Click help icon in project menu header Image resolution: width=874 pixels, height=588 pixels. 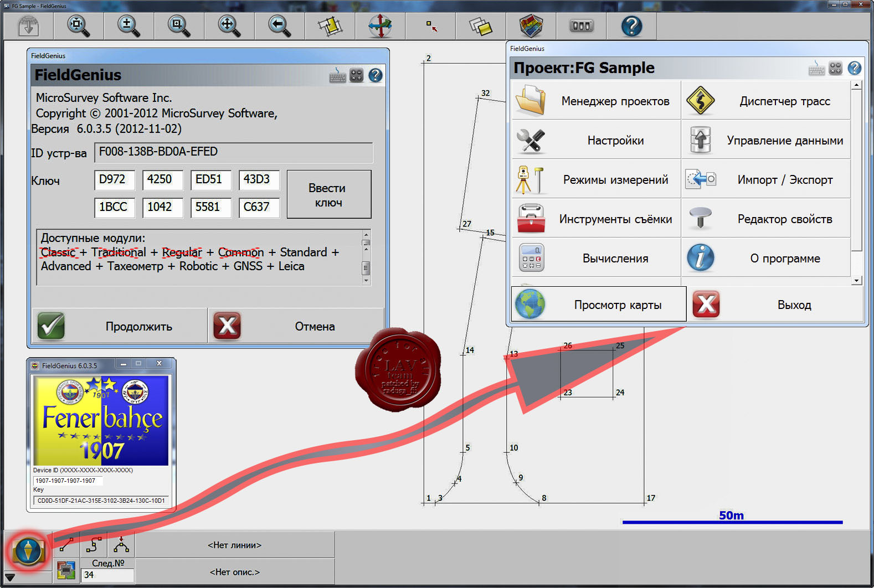coord(855,68)
